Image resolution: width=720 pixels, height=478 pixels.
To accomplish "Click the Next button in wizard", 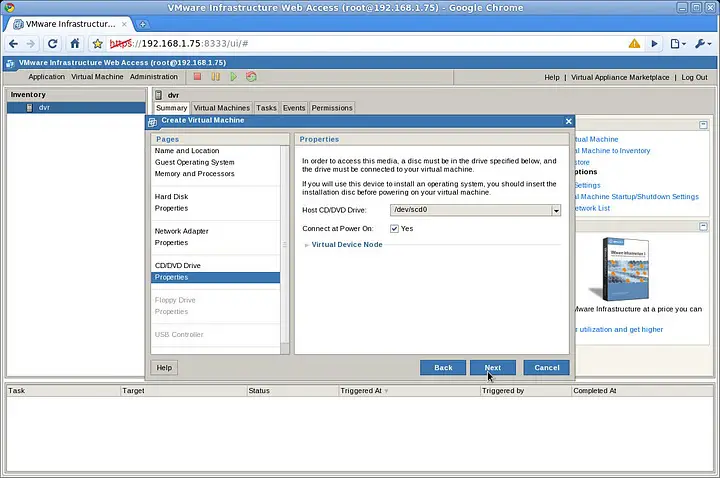I will (x=493, y=368).
